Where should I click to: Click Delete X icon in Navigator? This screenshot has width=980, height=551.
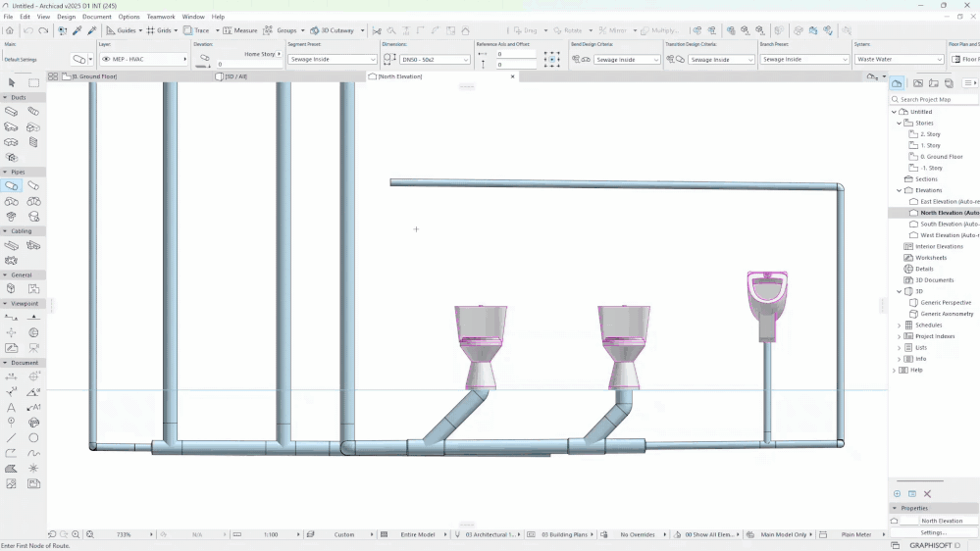pyautogui.click(x=927, y=493)
